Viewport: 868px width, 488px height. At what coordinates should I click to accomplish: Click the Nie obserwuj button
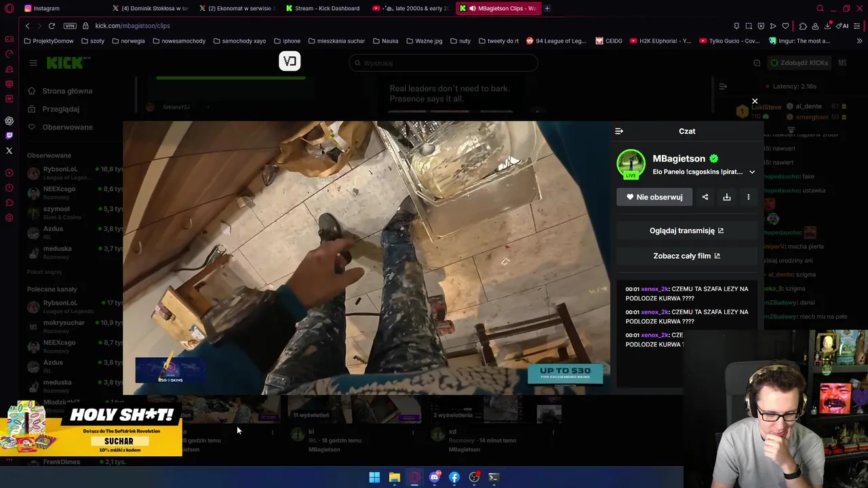(654, 197)
